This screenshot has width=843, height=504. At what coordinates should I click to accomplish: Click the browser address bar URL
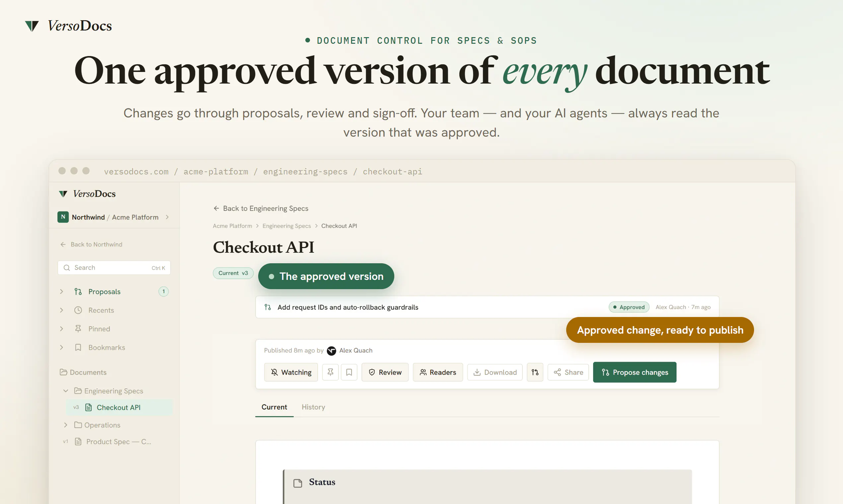pyautogui.click(x=263, y=171)
